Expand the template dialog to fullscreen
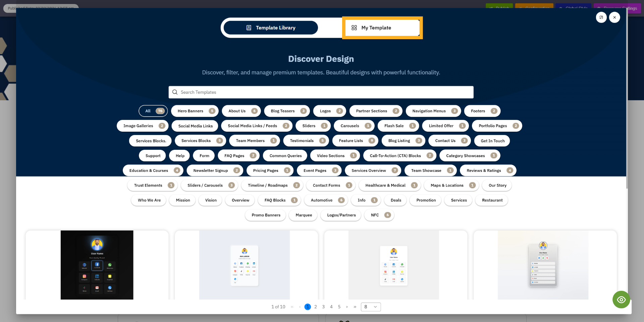This screenshot has height=322, width=644. point(601,17)
